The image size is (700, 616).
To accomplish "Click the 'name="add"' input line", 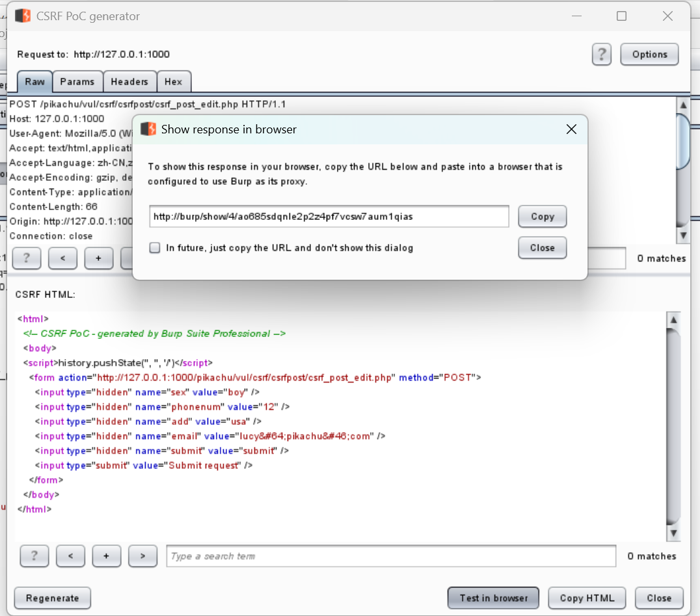I will coord(148,422).
